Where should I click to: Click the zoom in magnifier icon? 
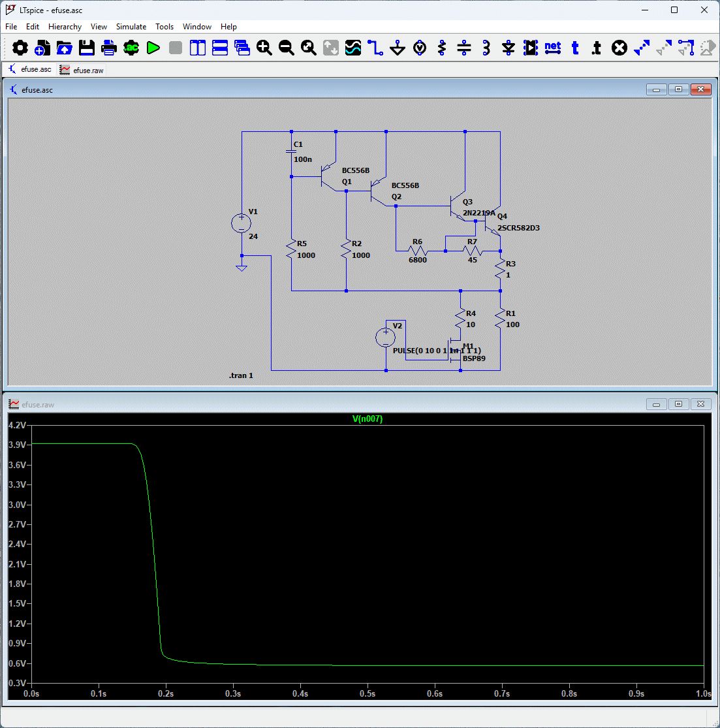pos(264,48)
